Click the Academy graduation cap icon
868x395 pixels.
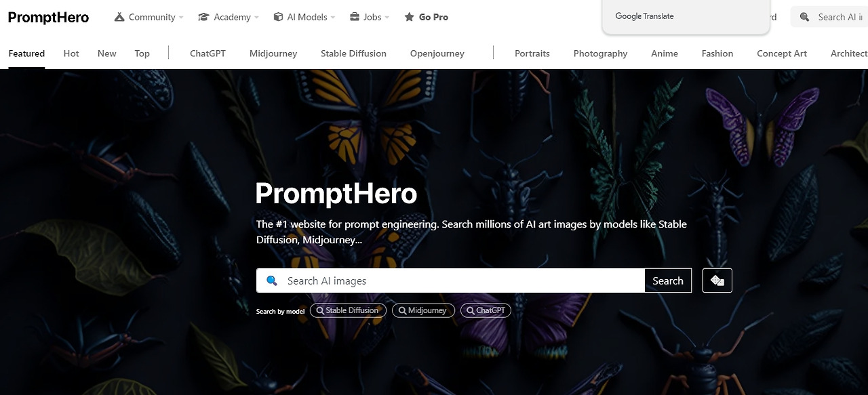(203, 17)
